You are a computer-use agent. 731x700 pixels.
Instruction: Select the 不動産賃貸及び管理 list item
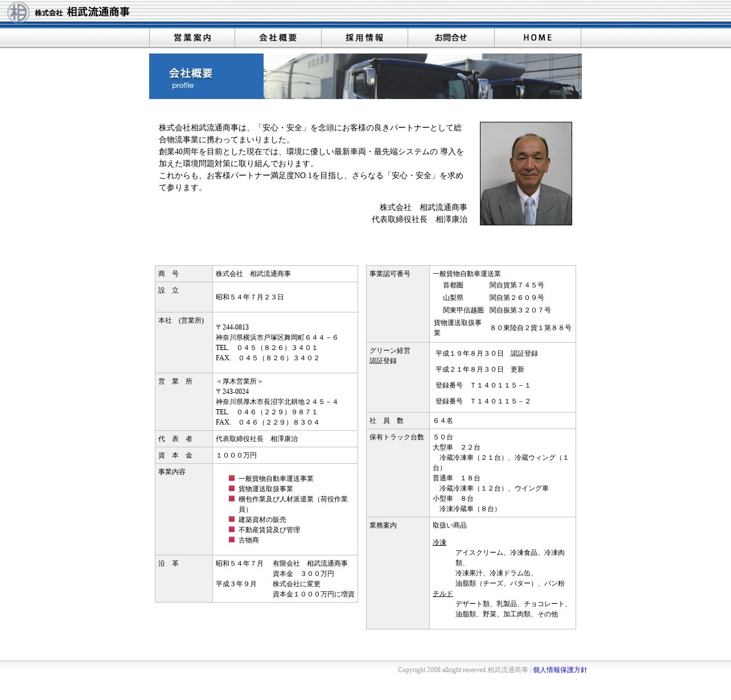[x=269, y=530]
